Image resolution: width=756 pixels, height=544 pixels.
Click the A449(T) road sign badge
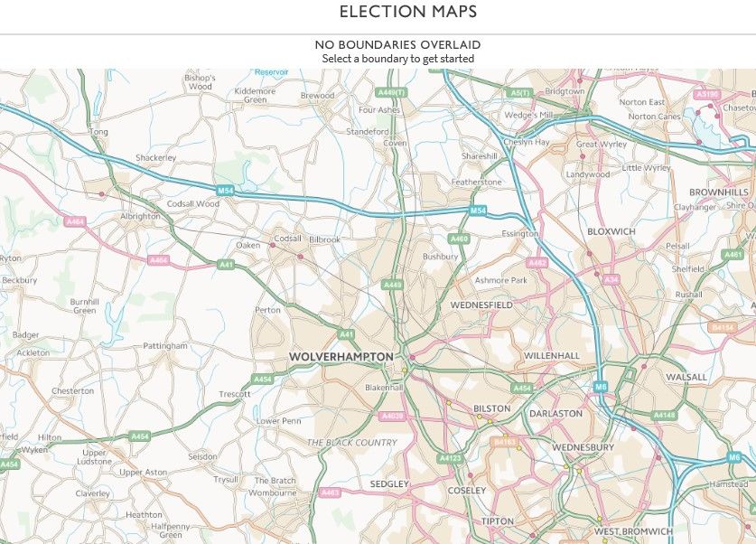pos(391,92)
